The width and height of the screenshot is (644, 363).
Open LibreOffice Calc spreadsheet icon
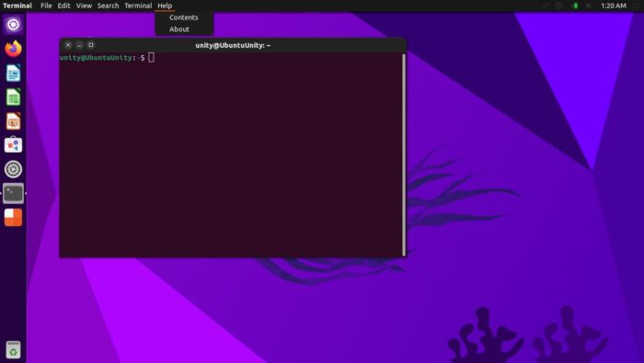click(13, 97)
